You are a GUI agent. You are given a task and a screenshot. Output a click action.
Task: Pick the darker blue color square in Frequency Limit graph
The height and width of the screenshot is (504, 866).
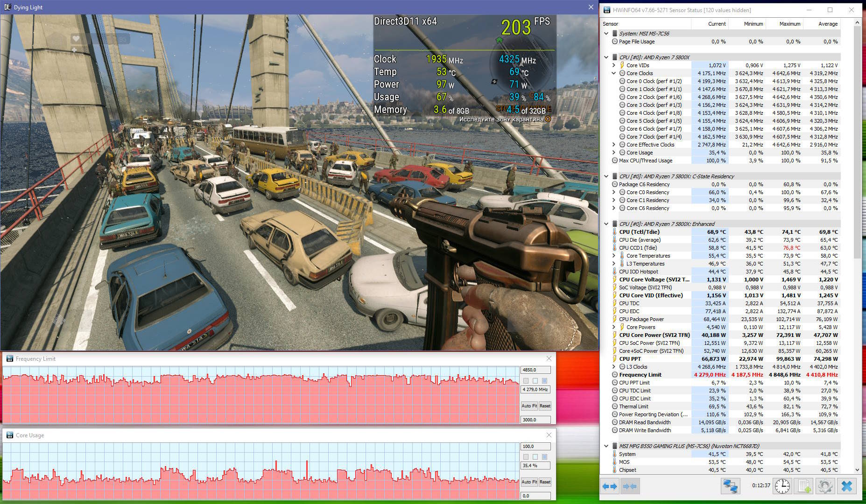[544, 381]
